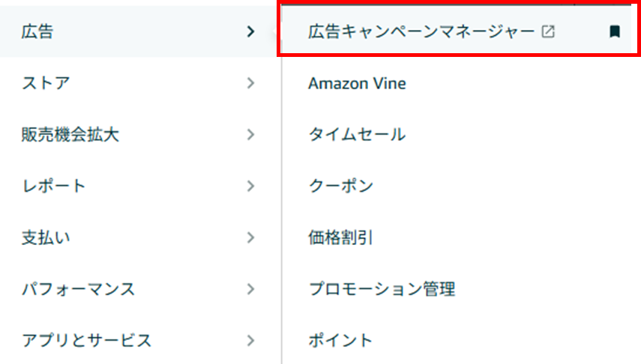
Task: Click the chevron next to アプリとサービス
Action: [x=251, y=340]
